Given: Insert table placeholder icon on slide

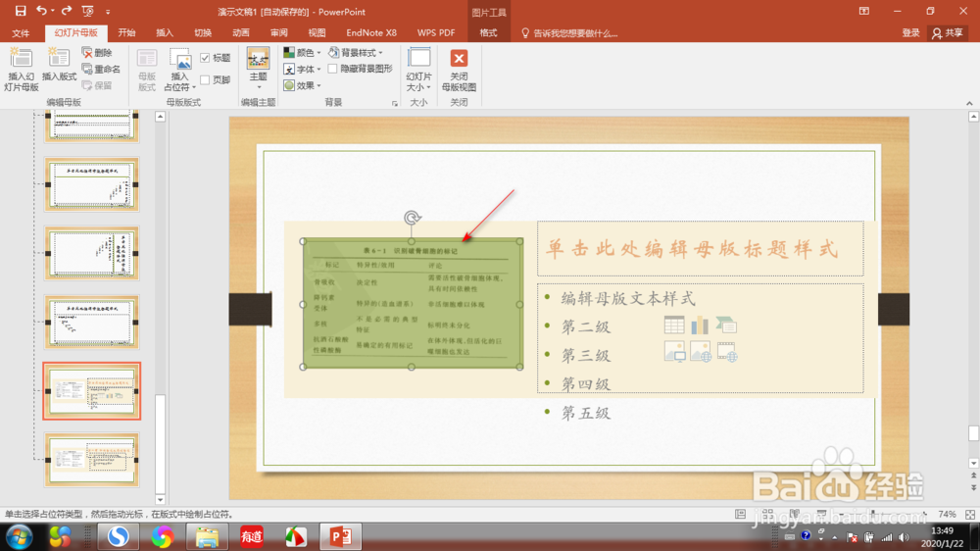Looking at the screenshot, I should 674,325.
